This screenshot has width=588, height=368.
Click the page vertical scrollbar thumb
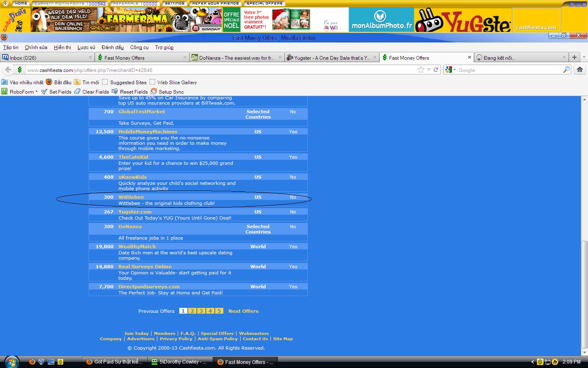point(584,294)
